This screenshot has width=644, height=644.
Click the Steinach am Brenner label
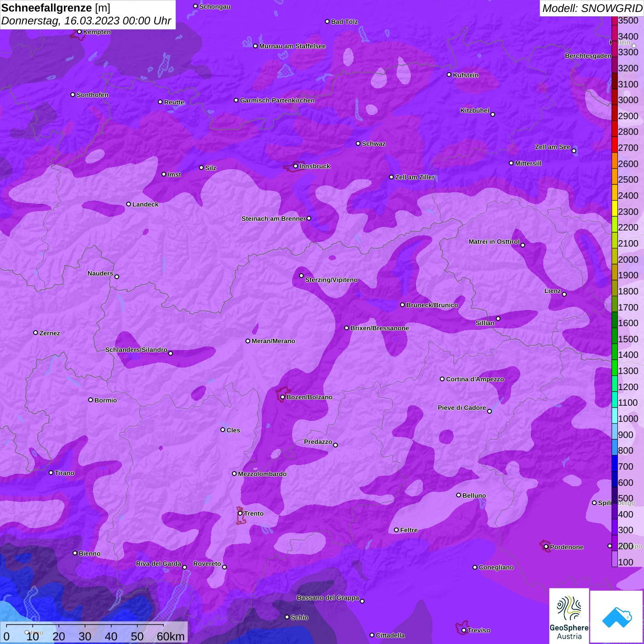click(274, 218)
